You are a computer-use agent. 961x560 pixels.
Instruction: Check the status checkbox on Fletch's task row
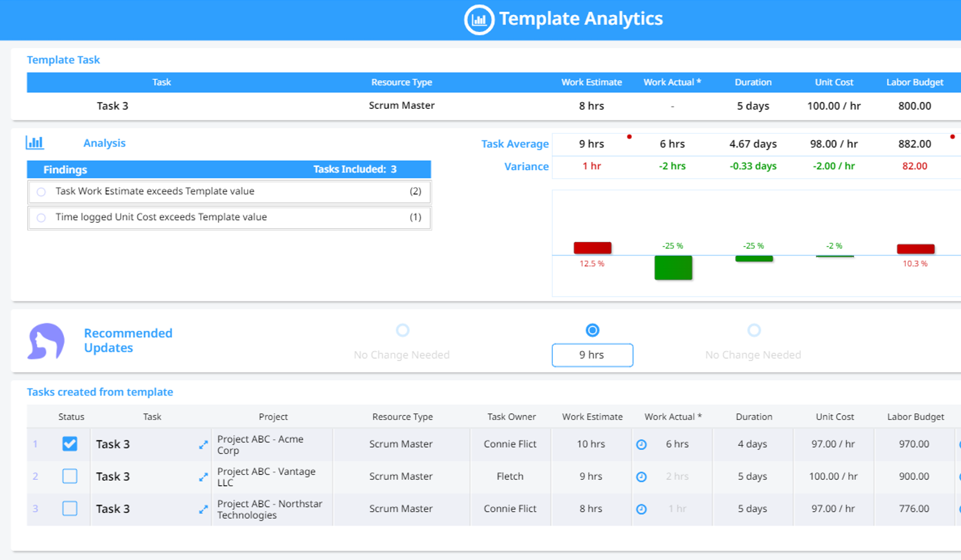(69, 476)
